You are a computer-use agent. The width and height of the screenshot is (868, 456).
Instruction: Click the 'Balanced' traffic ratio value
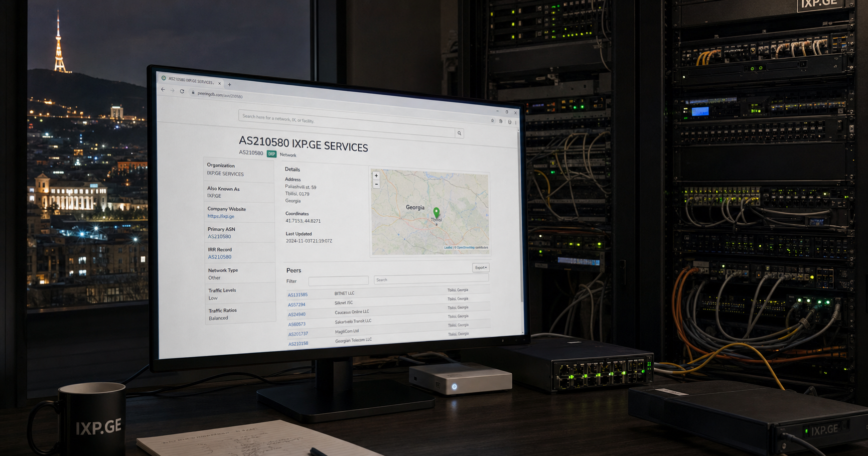click(x=218, y=318)
